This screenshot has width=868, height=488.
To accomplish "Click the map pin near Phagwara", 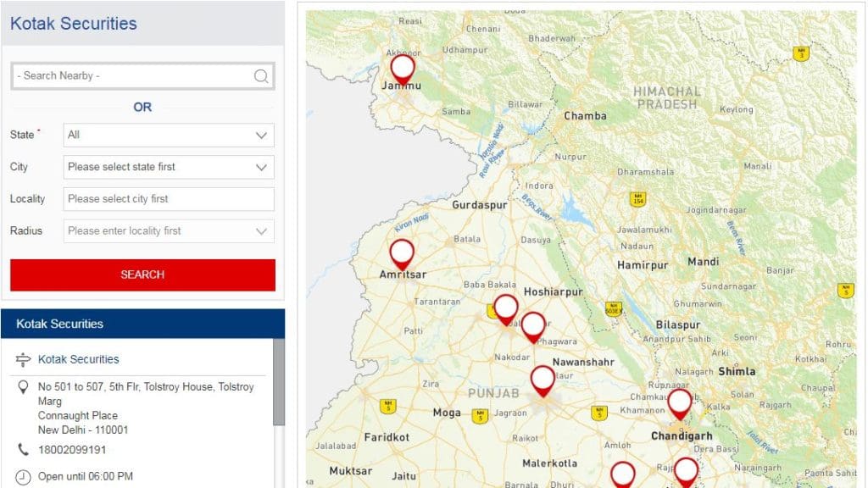I will (533, 328).
